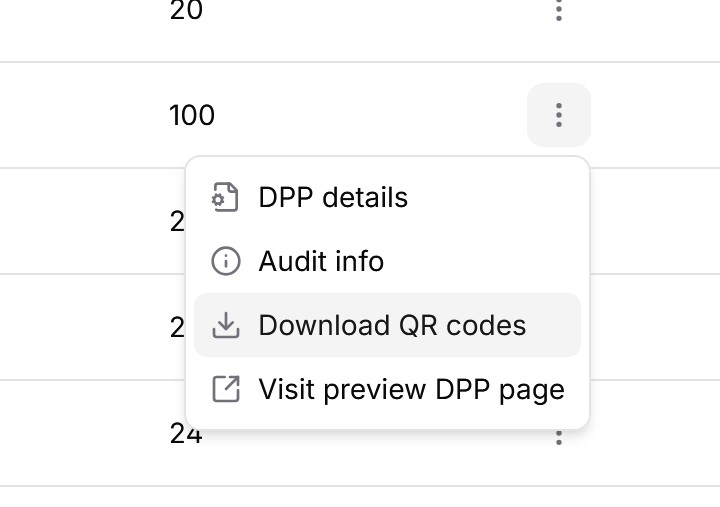Viewport: 720px width, 507px height.
Task: Open the three-dot menu for row 24
Action: click(x=558, y=438)
